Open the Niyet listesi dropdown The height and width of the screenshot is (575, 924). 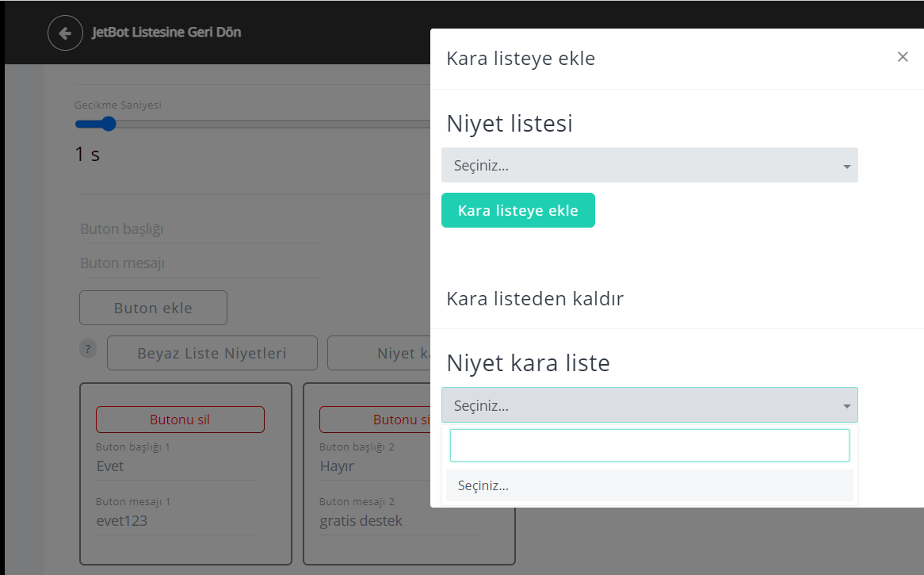click(649, 165)
